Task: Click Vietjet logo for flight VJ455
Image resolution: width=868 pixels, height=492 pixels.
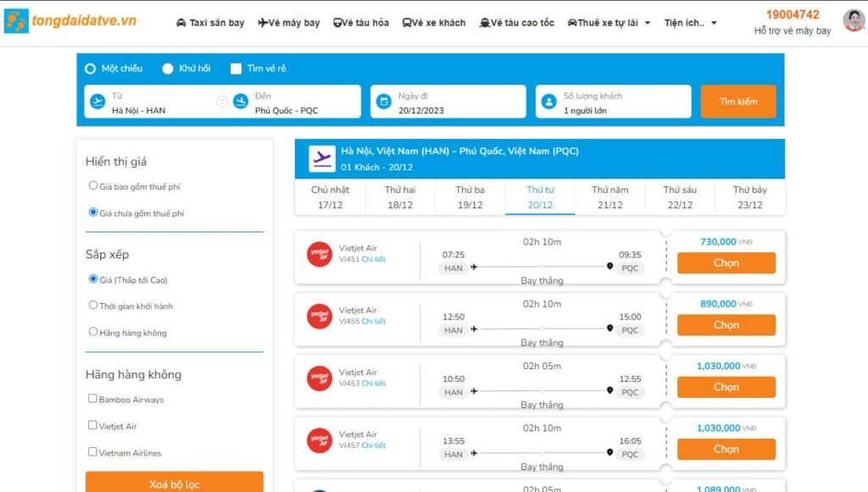Action: click(320, 317)
